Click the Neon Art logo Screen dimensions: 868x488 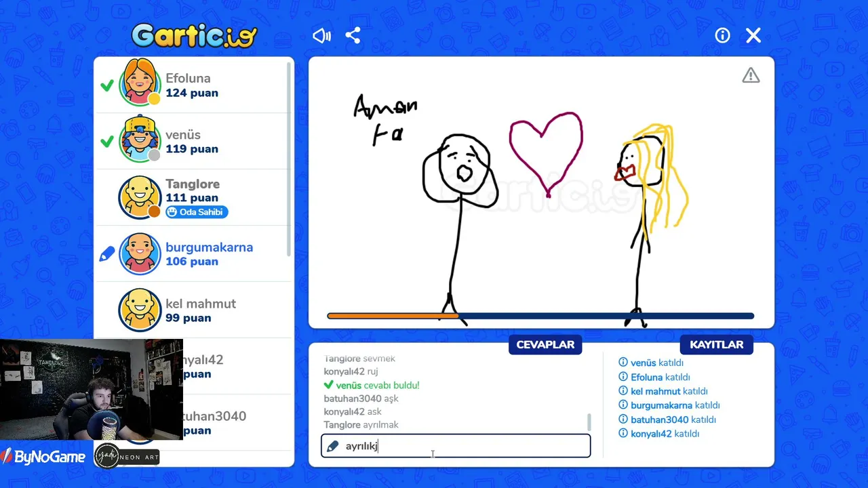pos(127,457)
